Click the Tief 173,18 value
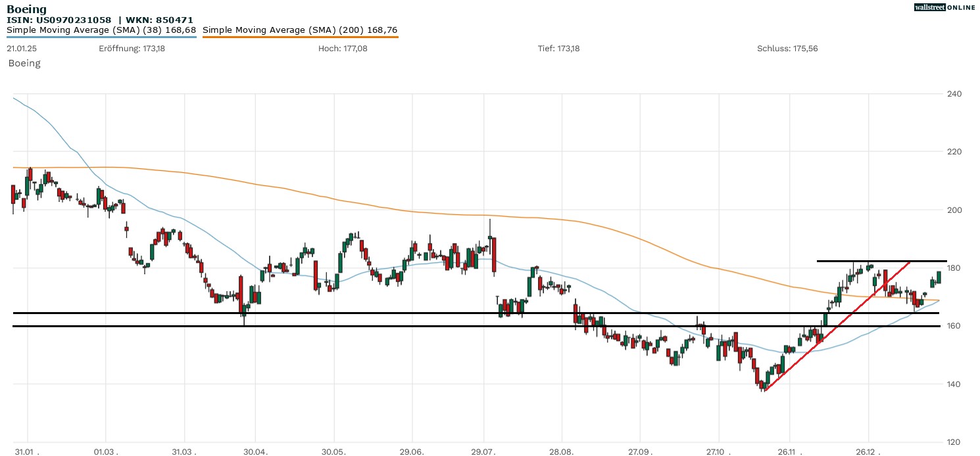 click(x=558, y=49)
